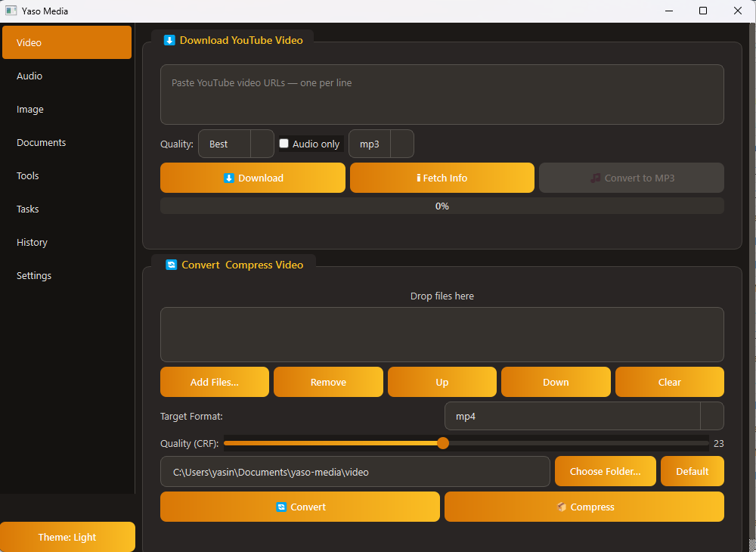Open the mp3 audio format dropdown
This screenshot has height=552, width=756.
[381, 144]
